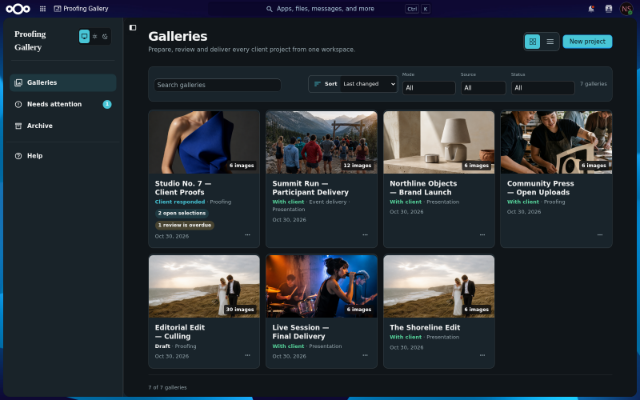
Task: Switch to the light theme sun icon
Action: [x=95, y=36]
